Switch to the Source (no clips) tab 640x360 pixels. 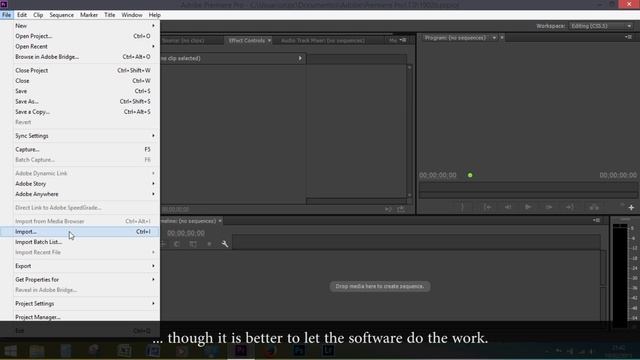[183, 40]
